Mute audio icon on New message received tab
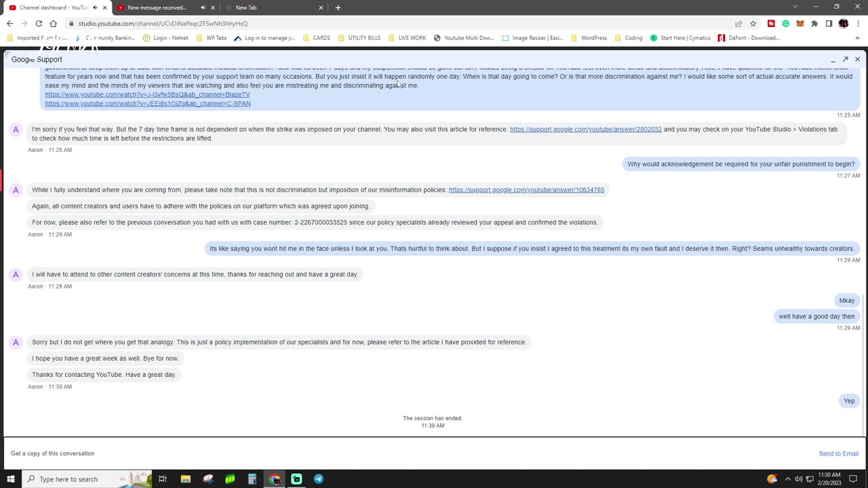Screen dimensions: 868x488 [203, 7]
